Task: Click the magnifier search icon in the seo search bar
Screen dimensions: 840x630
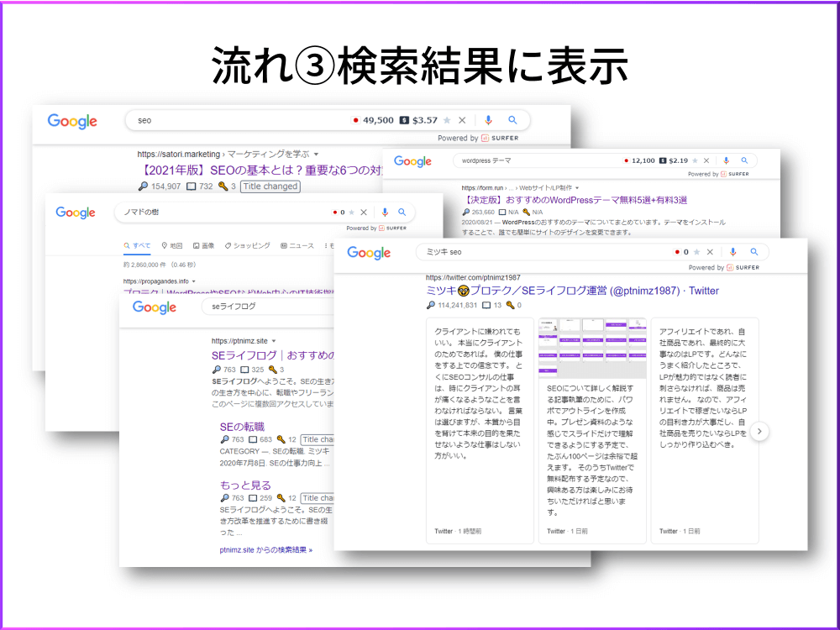Action: tap(513, 120)
